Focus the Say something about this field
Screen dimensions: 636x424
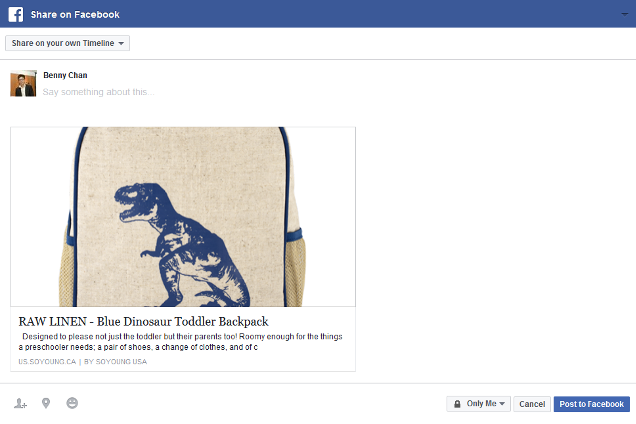98,92
